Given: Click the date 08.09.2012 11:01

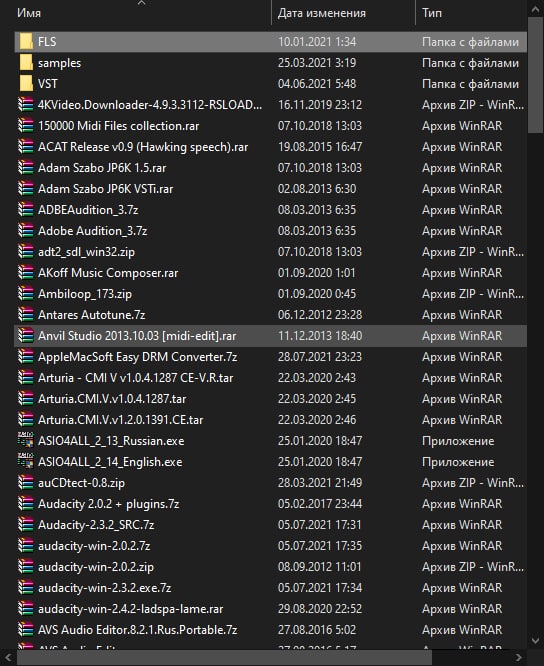Looking at the screenshot, I should point(319,567).
